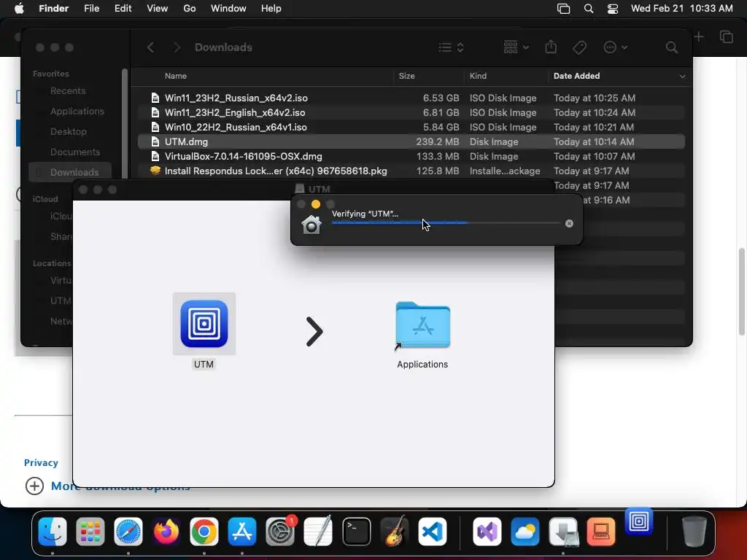Select Win11_23H2_Russian_x64v2.iso file
Screen dimensions: 747x560
[x=411, y=98]
